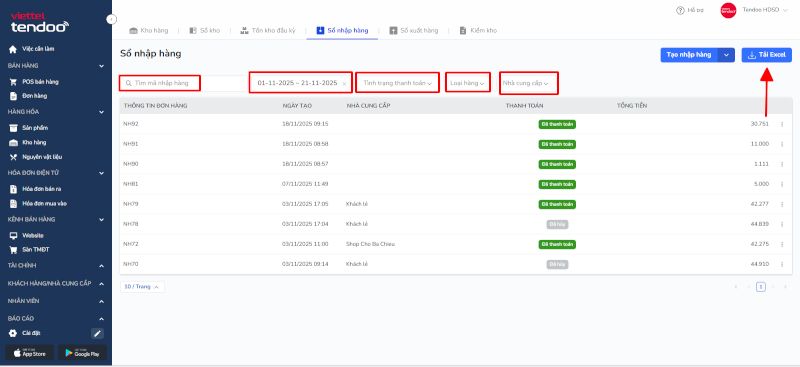Click the viettel tendoo logo
The height and width of the screenshot is (367, 800).
click(x=39, y=23)
